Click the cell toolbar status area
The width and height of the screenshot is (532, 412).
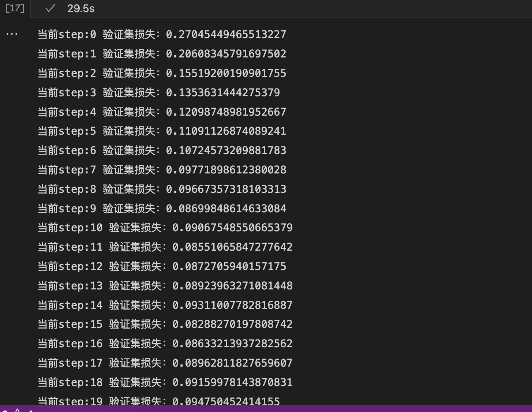pyautogui.click(x=66, y=9)
